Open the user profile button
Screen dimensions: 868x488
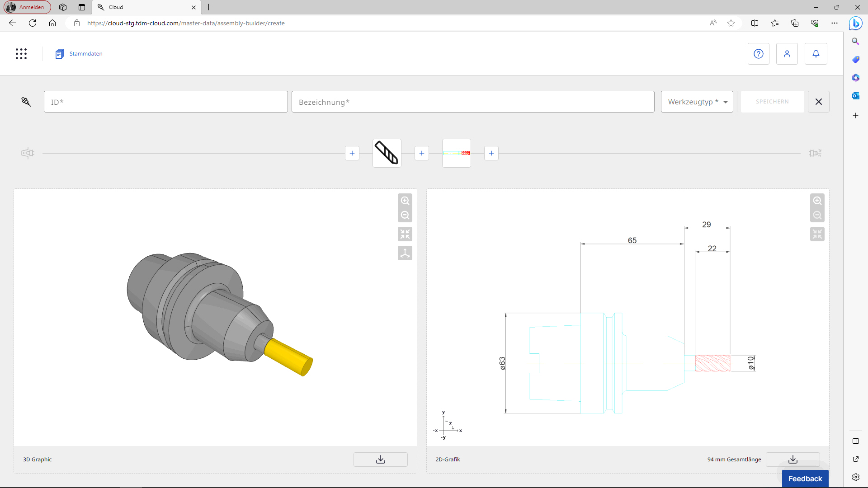(787, 54)
